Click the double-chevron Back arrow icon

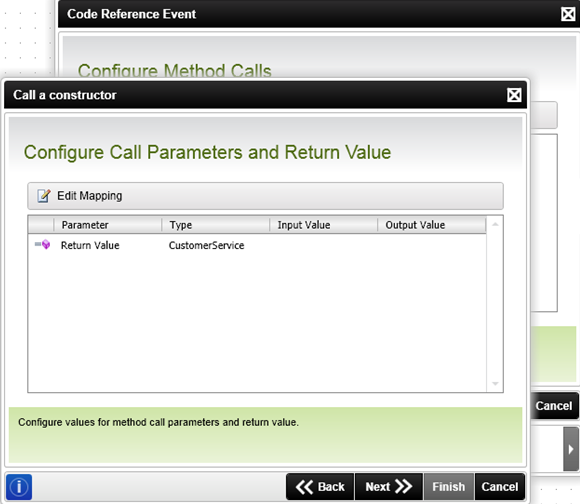pyautogui.click(x=304, y=487)
